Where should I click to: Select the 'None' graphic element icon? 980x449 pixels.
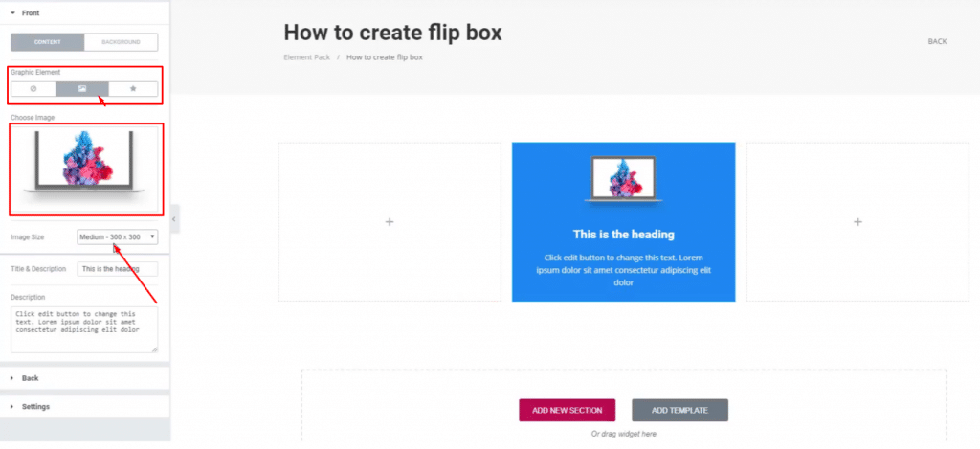[x=33, y=88]
